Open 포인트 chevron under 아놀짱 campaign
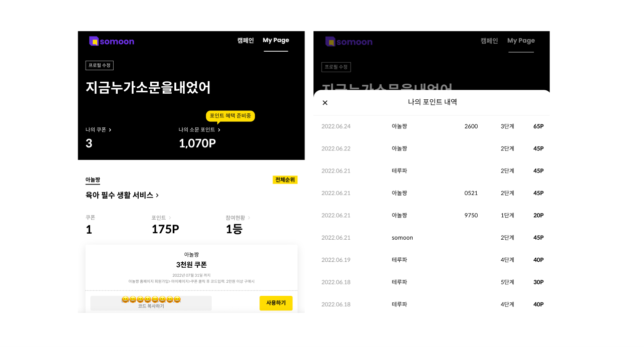The image size is (644, 347). (170, 218)
